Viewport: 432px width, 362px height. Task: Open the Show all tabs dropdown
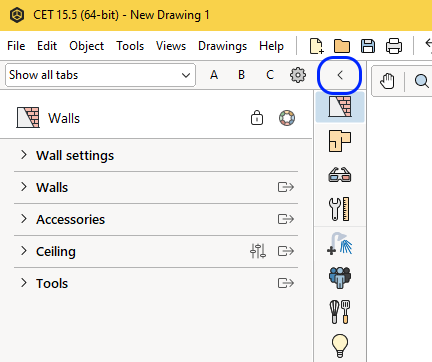100,75
